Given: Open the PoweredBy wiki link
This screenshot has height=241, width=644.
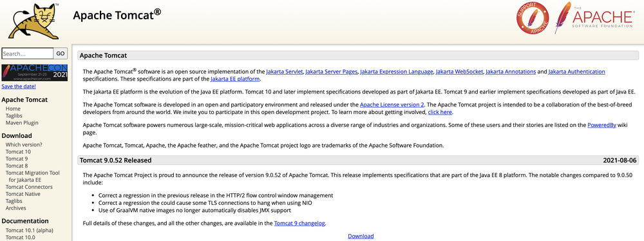Looking at the screenshot, I should 601,126.
